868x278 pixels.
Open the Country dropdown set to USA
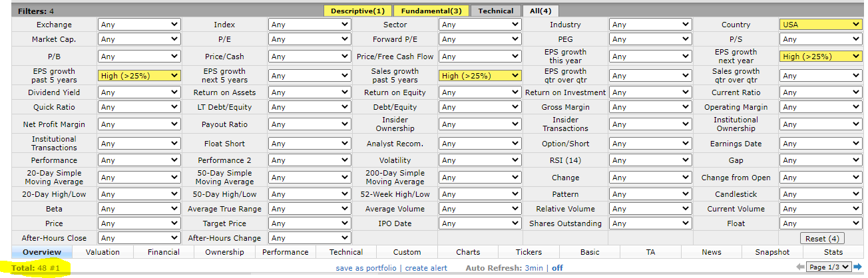tap(821, 25)
